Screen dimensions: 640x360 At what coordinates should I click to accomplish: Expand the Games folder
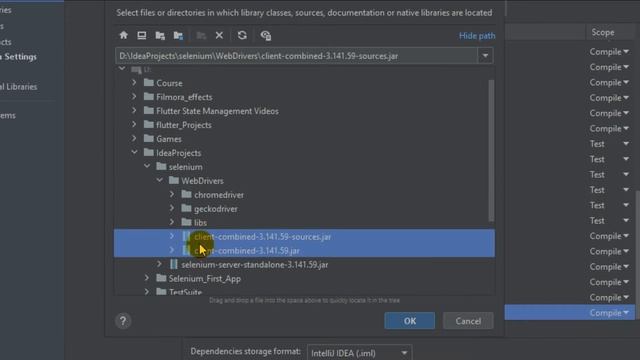click(134, 138)
